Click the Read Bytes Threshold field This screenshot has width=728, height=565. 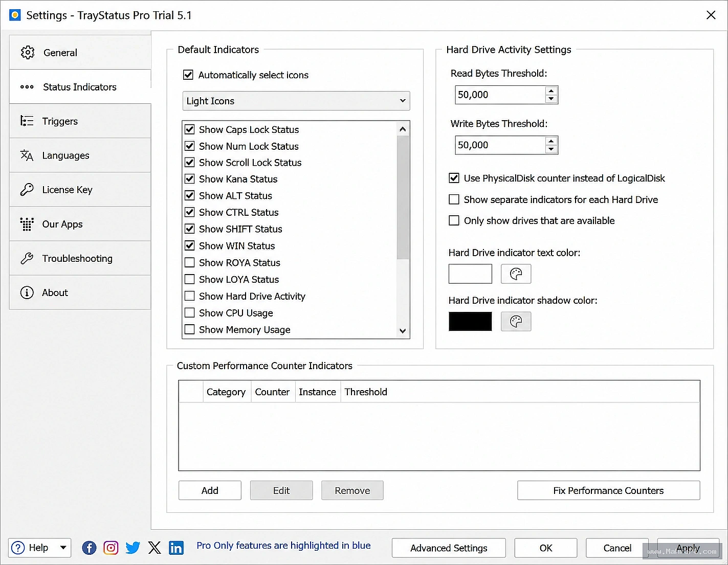pos(500,95)
